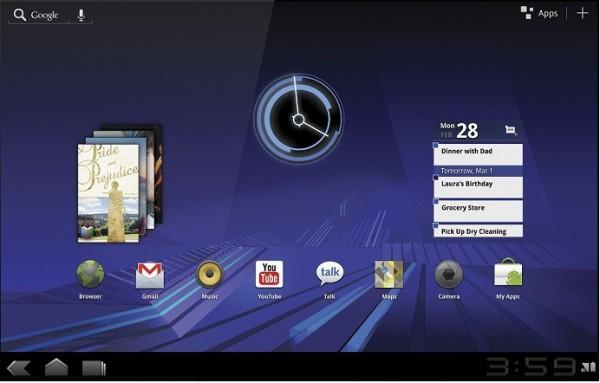Screen dimensions: 600x383
Task: Open the Pride and Prejudice book cover
Action: pos(108,193)
